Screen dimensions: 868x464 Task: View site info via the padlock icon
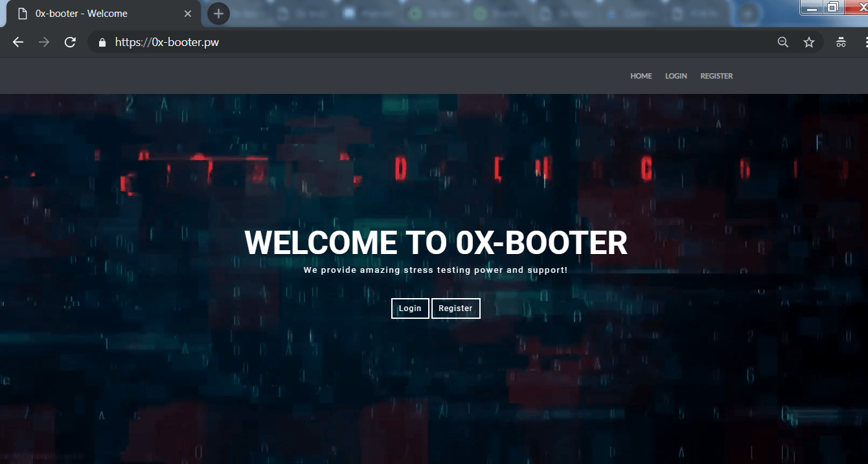[x=102, y=42]
